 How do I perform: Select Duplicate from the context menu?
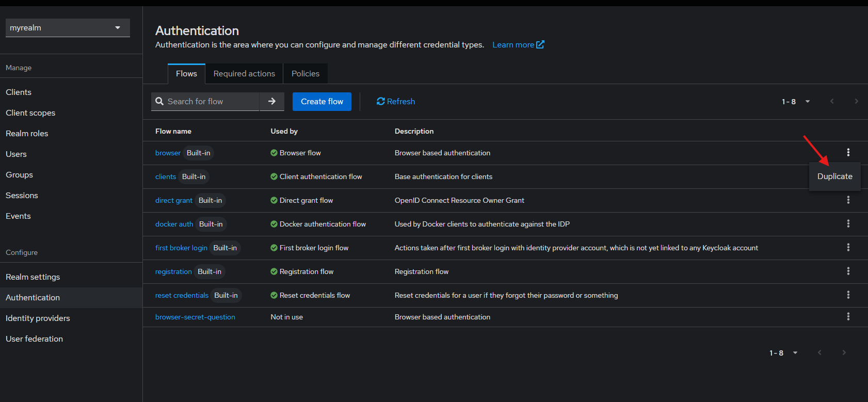coord(834,176)
